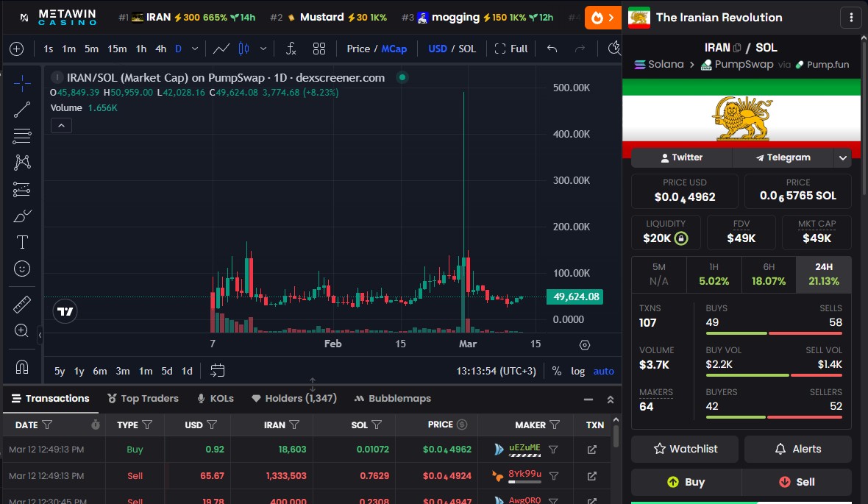Expand the timeframe chevron next to D
Viewport: 868px width, 504px height.
[x=193, y=48]
